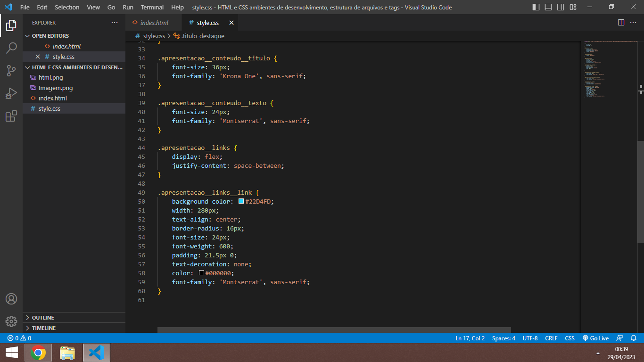
Task: Click the horizontal scrollbar in editor
Action: pos(334,330)
